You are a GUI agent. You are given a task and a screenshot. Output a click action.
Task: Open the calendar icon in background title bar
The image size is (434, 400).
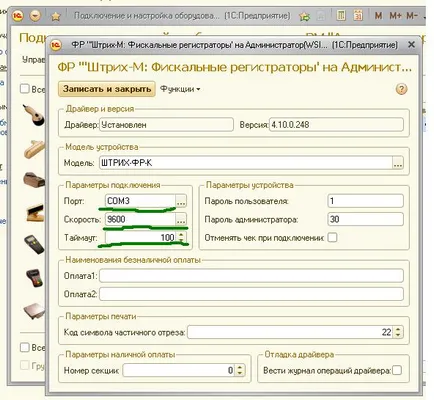point(358,15)
